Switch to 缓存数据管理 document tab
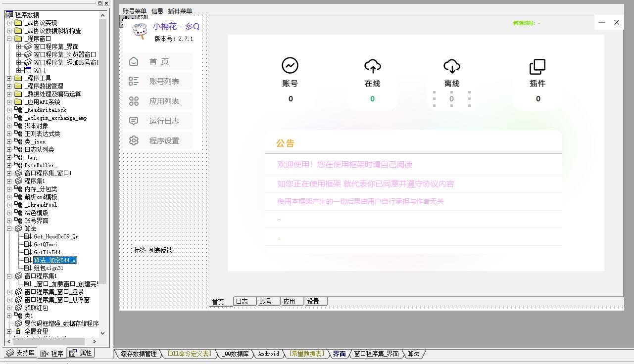This screenshot has width=634, height=364. [139, 354]
